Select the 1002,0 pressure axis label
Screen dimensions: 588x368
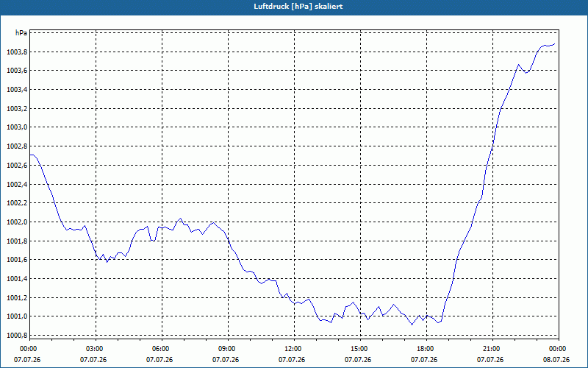17,222
